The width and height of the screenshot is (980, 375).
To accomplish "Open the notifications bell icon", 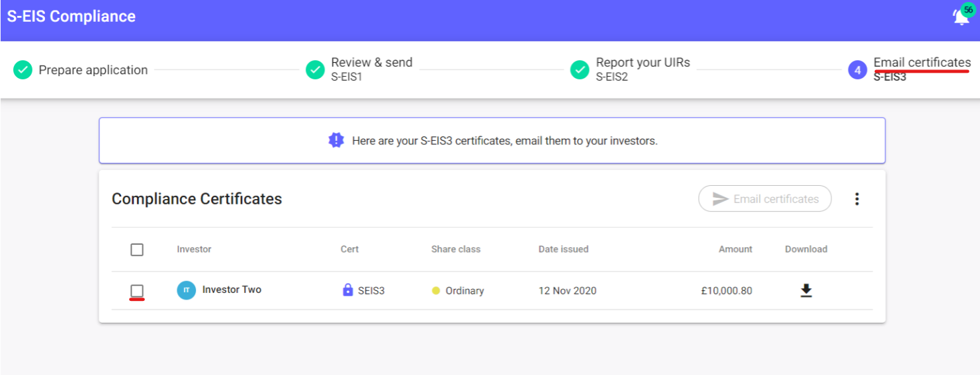I will coord(961,18).
